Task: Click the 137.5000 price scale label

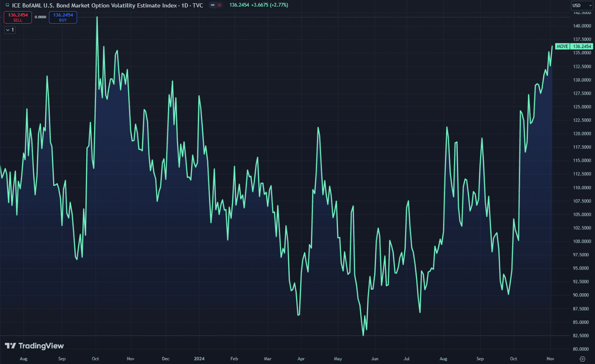Action: coord(582,39)
